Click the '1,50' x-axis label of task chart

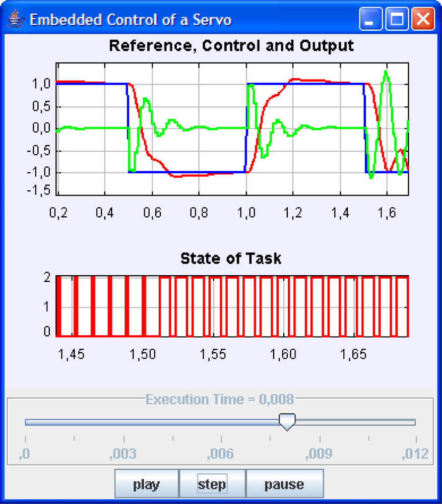pos(143,354)
